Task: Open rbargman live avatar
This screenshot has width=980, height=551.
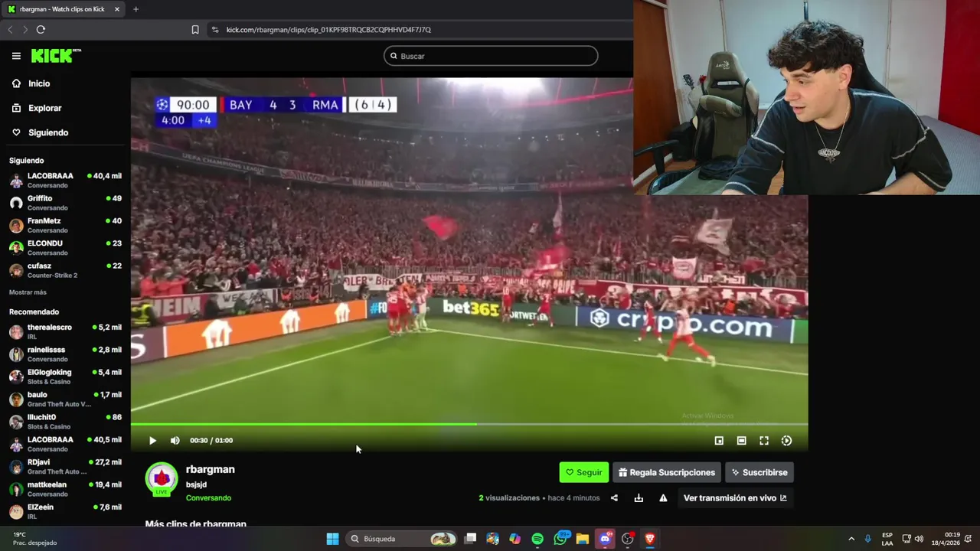Action: [x=162, y=479]
